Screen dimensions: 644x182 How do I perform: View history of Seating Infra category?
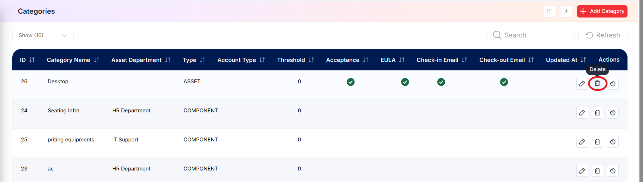tap(613, 113)
